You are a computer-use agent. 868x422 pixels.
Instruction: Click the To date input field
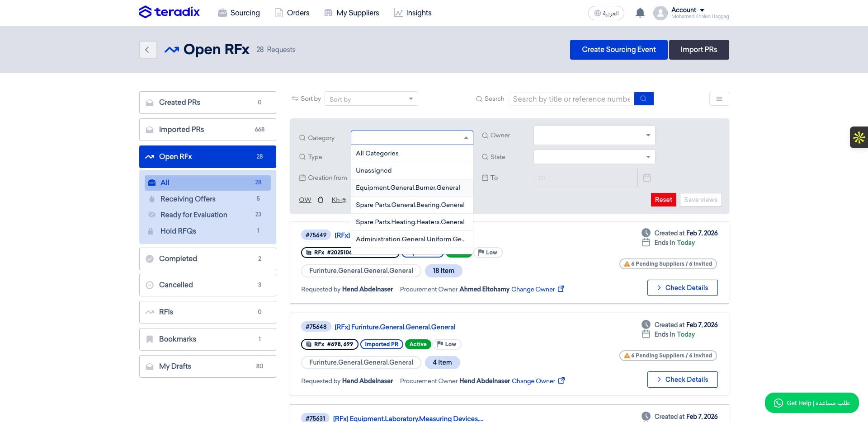point(585,178)
